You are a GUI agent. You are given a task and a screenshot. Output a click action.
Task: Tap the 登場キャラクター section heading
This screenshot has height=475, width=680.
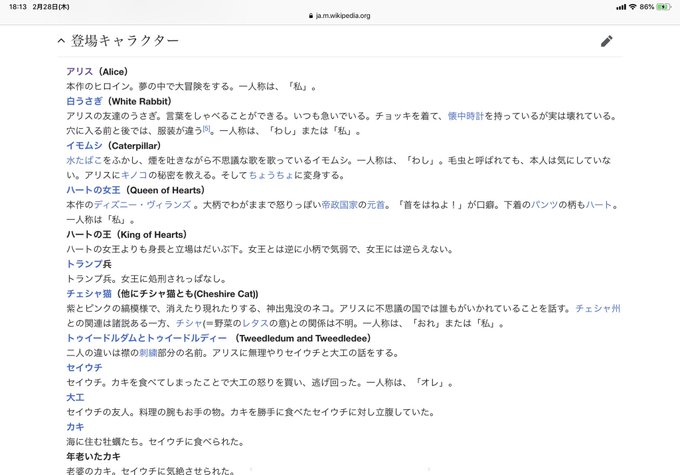[x=125, y=41]
